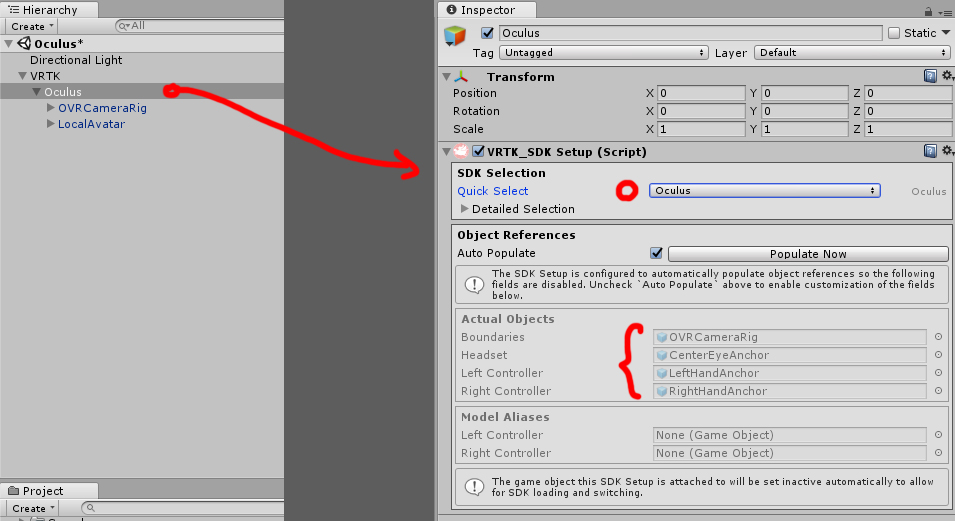Click the Oculus scene Unity icon
955x521 pixels.
tap(24, 43)
